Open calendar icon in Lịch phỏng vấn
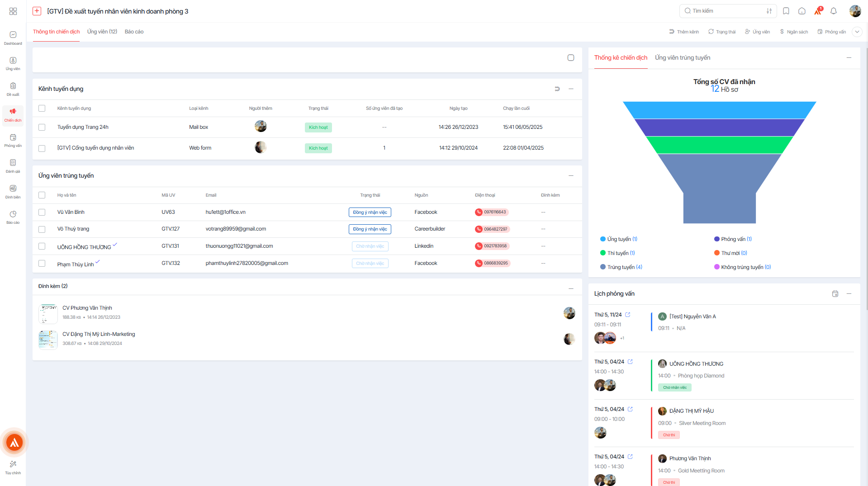Screen dimensions: 868x486 835,294
